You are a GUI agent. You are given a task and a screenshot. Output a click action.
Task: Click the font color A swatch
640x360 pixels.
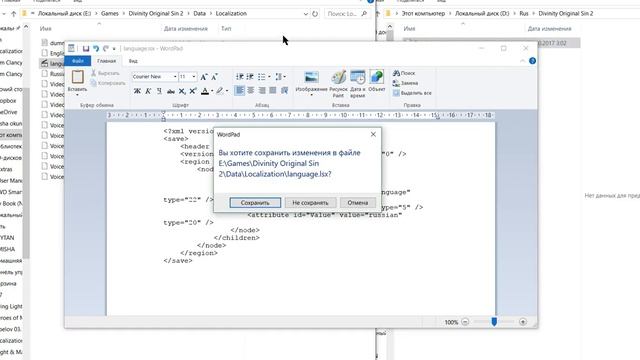point(205,91)
